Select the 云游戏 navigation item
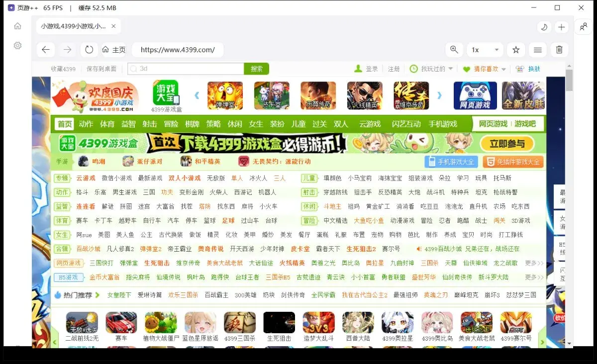The height and width of the screenshot is (364, 597). pos(370,124)
